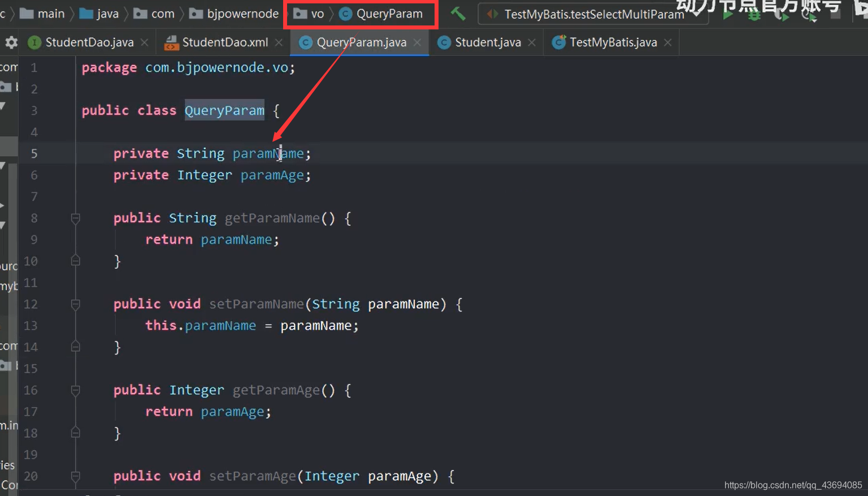Click 'this.paramName' on line 13
Viewport: 868px width, 496px height.
tap(201, 326)
